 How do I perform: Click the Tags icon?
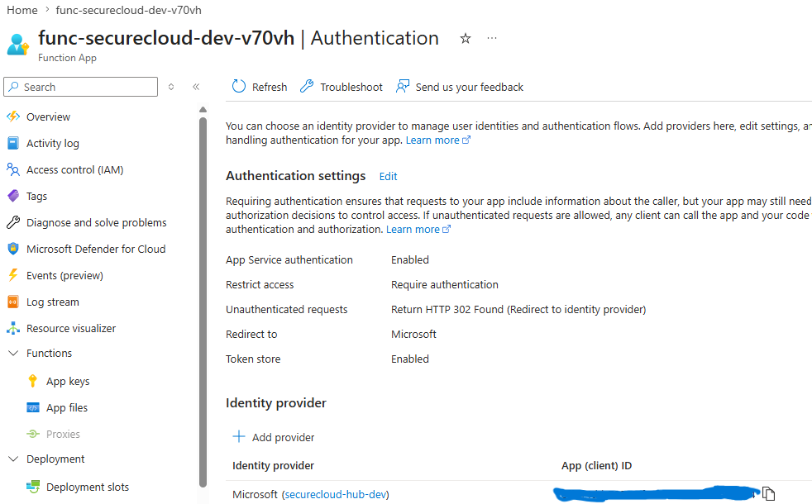(x=12, y=196)
